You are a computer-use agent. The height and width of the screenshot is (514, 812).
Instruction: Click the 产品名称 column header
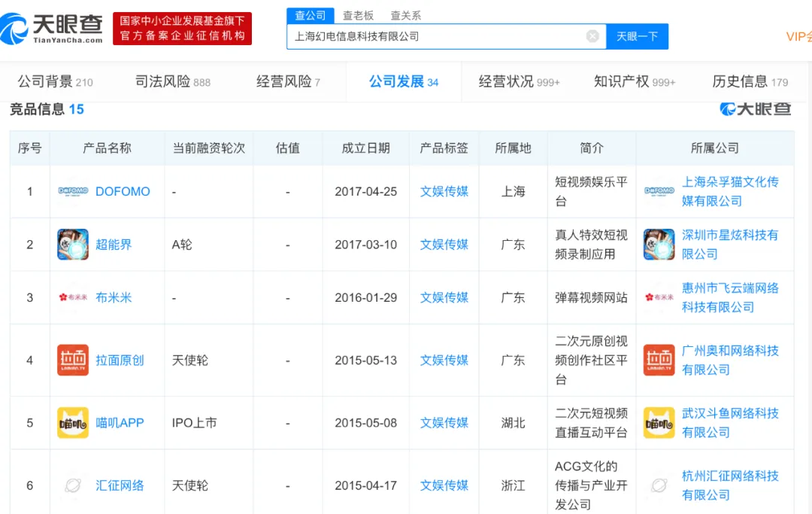[x=108, y=148]
